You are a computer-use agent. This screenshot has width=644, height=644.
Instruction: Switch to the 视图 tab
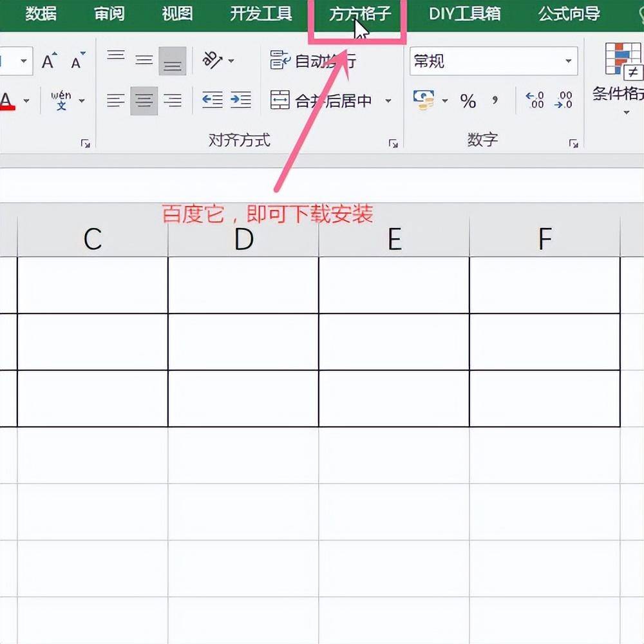point(177,14)
